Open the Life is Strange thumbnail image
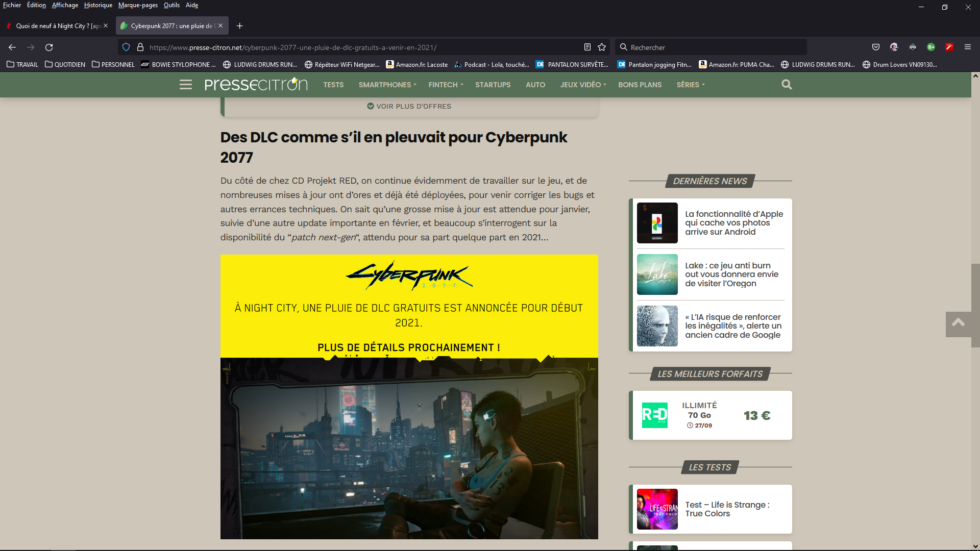Screen dimensions: 980x551 (657, 509)
